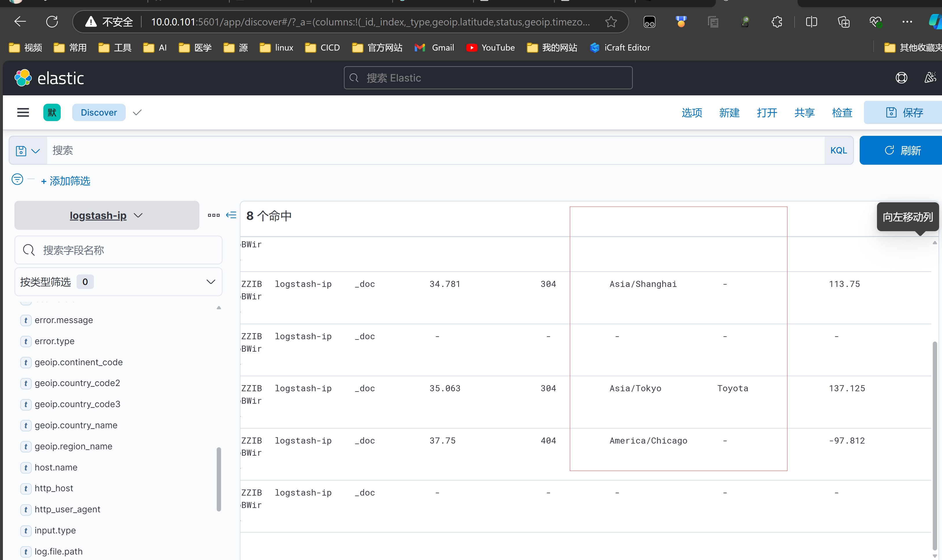Open the browser heart performance icon
The image size is (942, 560).
pos(876,22)
